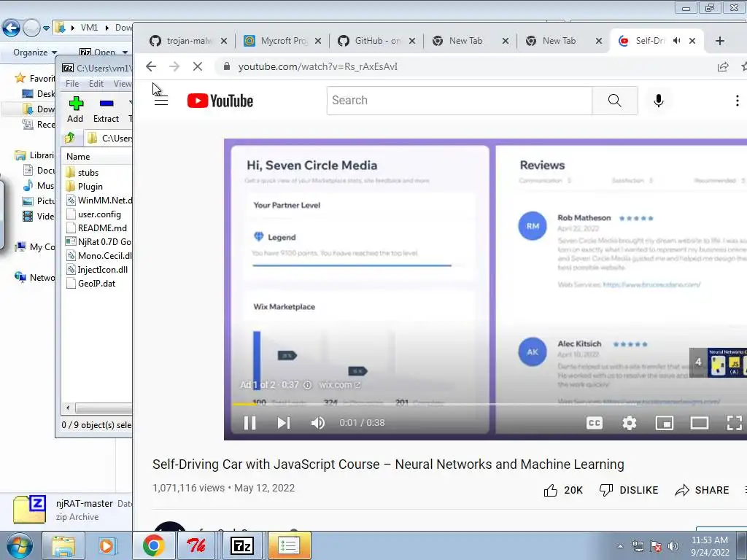Show hidden system tray icons
Screen dimensions: 747x560
coord(620,547)
